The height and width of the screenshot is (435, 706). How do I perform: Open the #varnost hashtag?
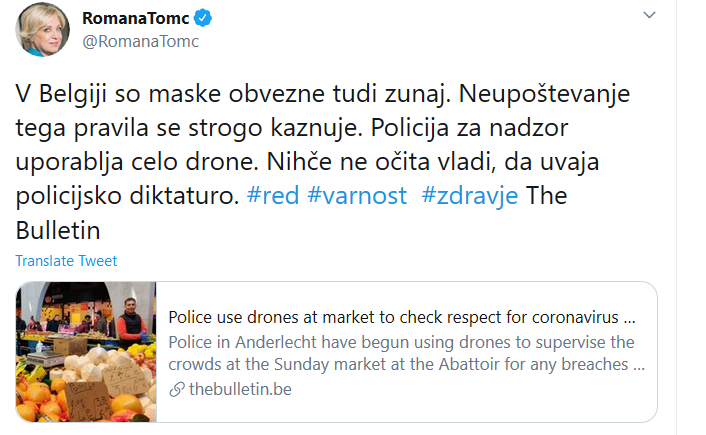pyautogui.click(x=357, y=196)
